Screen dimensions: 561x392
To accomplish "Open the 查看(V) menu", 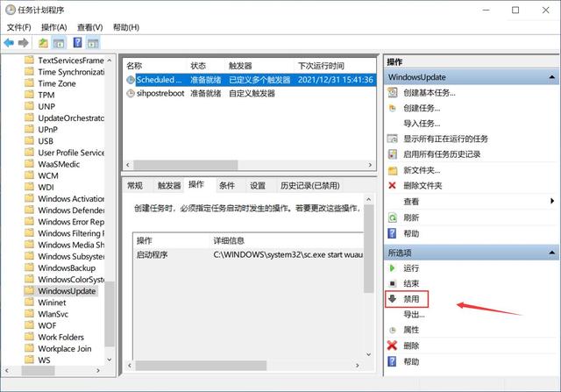I will pyautogui.click(x=89, y=27).
